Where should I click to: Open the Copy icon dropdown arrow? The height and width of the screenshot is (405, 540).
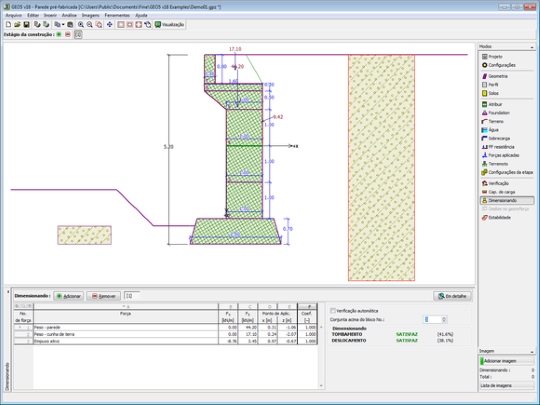(x=63, y=24)
